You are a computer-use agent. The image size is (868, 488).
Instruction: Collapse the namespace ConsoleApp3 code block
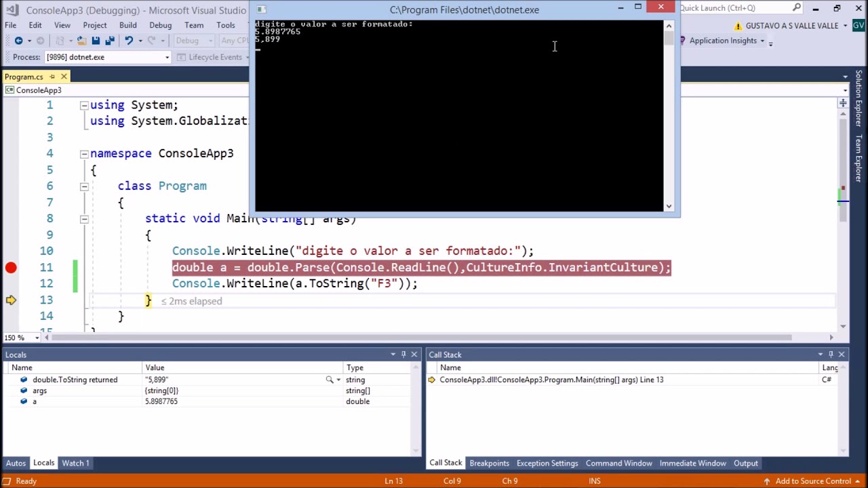84,154
